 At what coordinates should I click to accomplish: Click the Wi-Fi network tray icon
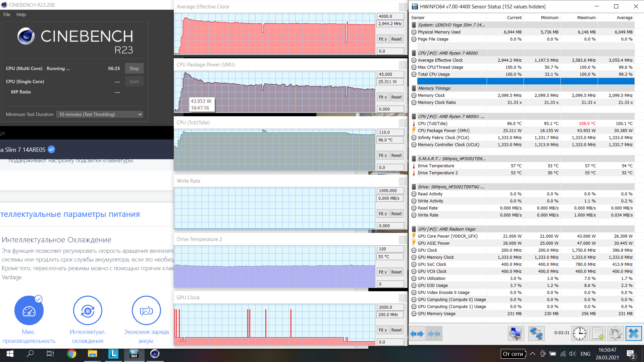(x=563, y=354)
